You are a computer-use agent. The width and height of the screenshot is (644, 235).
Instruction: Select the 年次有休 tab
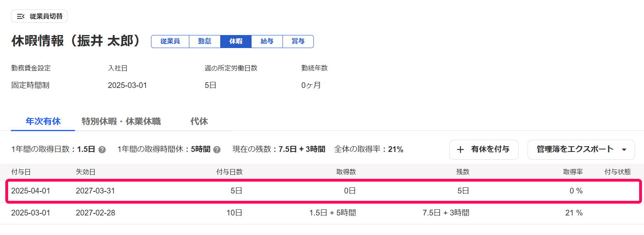click(x=43, y=121)
